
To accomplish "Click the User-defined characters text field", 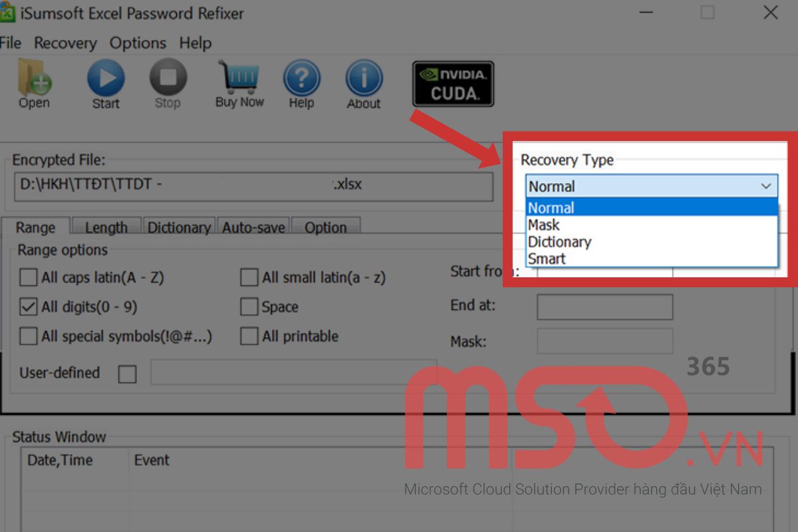I will coord(293,374).
